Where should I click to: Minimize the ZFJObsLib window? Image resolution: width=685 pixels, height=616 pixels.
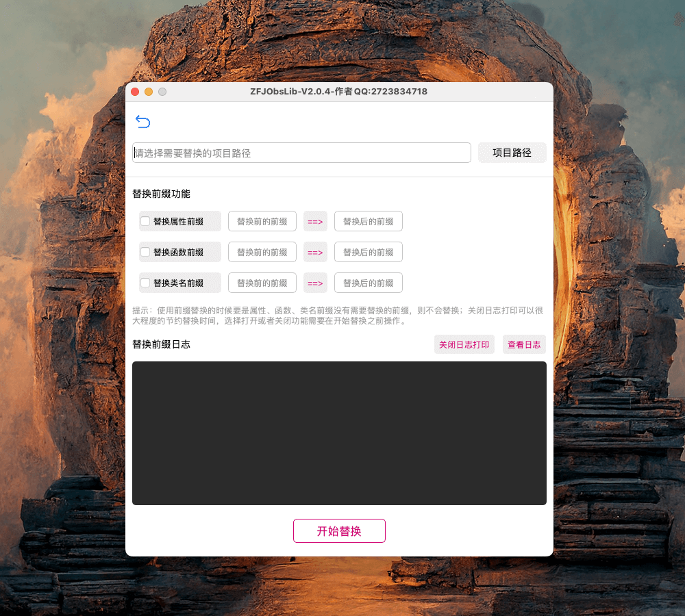pyautogui.click(x=149, y=92)
